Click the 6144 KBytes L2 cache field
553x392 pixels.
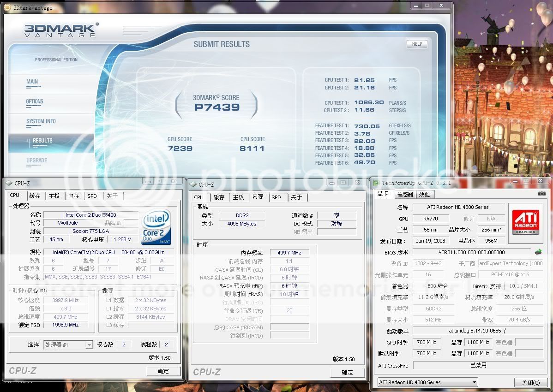point(150,317)
